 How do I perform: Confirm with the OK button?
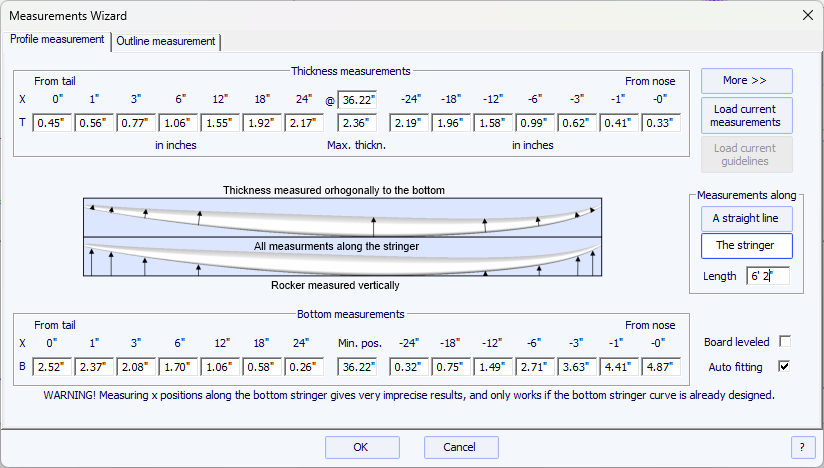tap(361, 447)
